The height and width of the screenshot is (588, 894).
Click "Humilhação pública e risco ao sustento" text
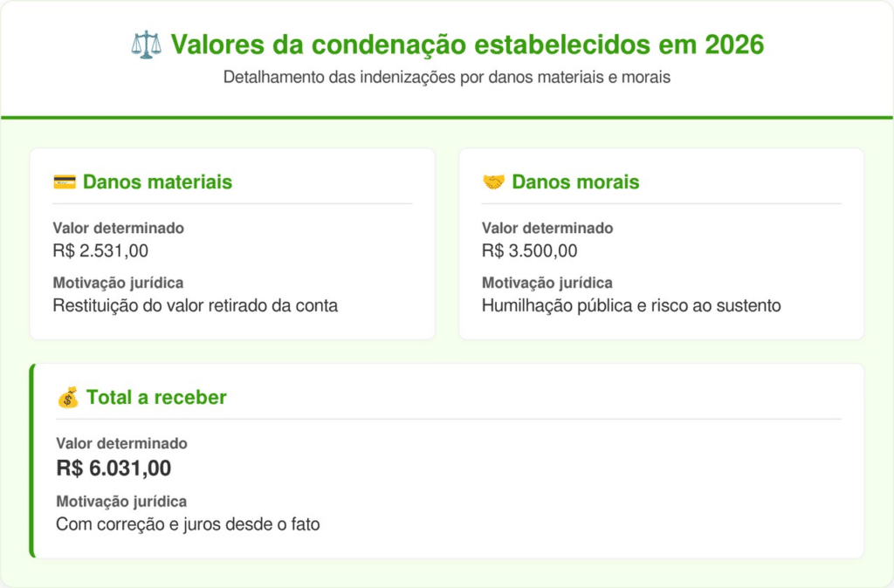point(631,306)
